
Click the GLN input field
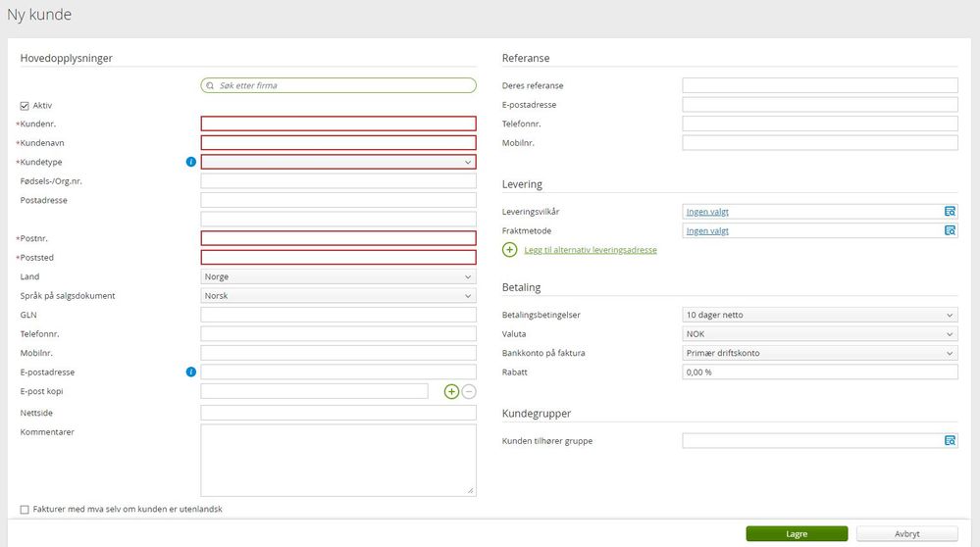338,315
